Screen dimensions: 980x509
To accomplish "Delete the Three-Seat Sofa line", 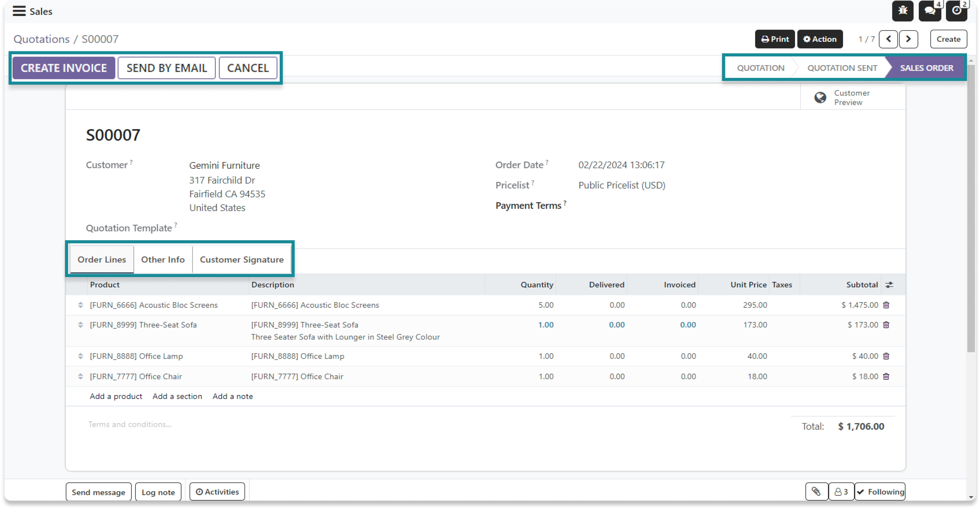I will pyautogui.click(x=886, y=325).
